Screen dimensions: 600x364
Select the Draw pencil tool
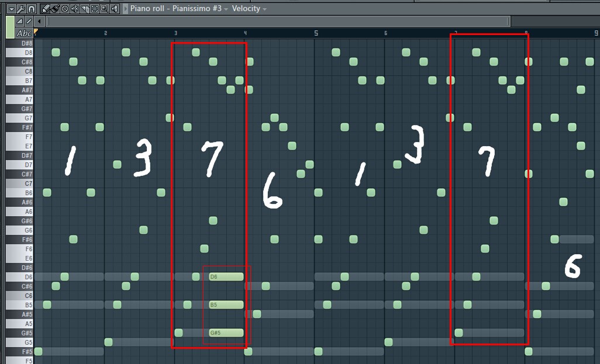(x=46, y=9)
